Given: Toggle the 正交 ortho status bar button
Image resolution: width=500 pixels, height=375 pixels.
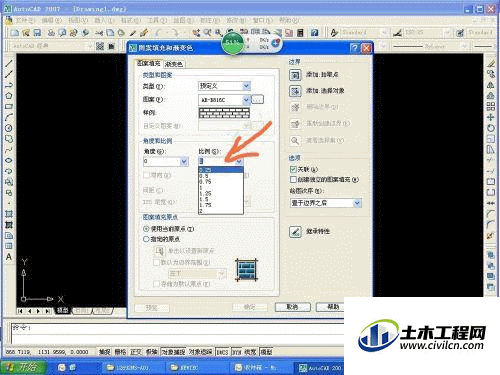Looking at the screenshot, I should pos(136,352).
